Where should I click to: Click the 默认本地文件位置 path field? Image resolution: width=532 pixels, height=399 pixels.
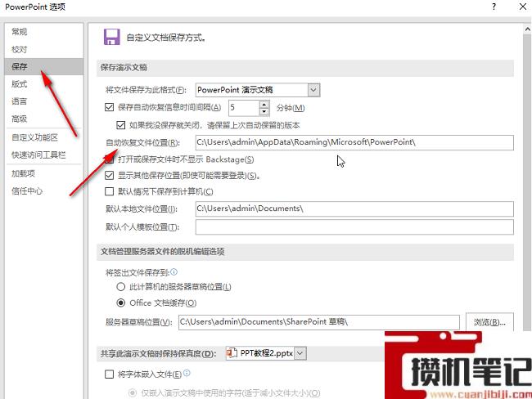354,208
